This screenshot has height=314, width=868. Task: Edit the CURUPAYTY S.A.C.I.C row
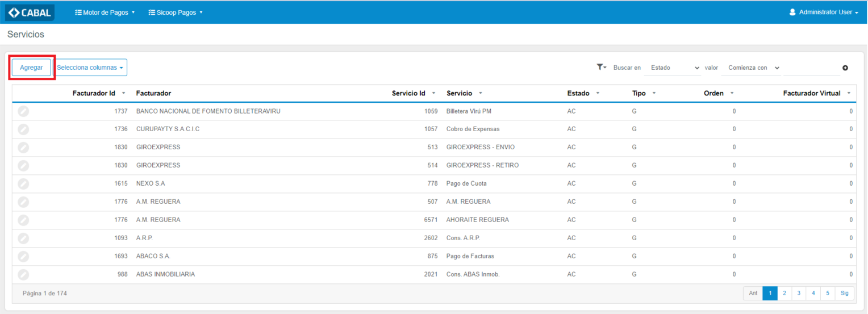tap(23, 129)
